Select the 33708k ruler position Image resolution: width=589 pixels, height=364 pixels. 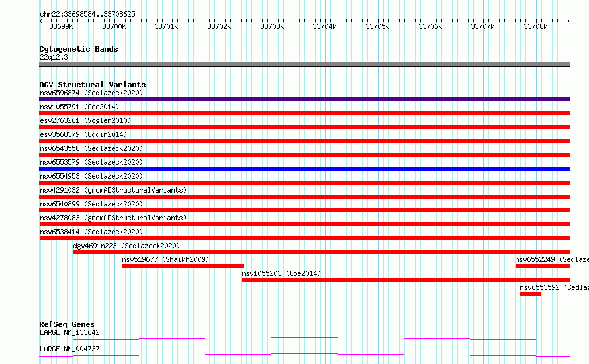tap(535, 26)
